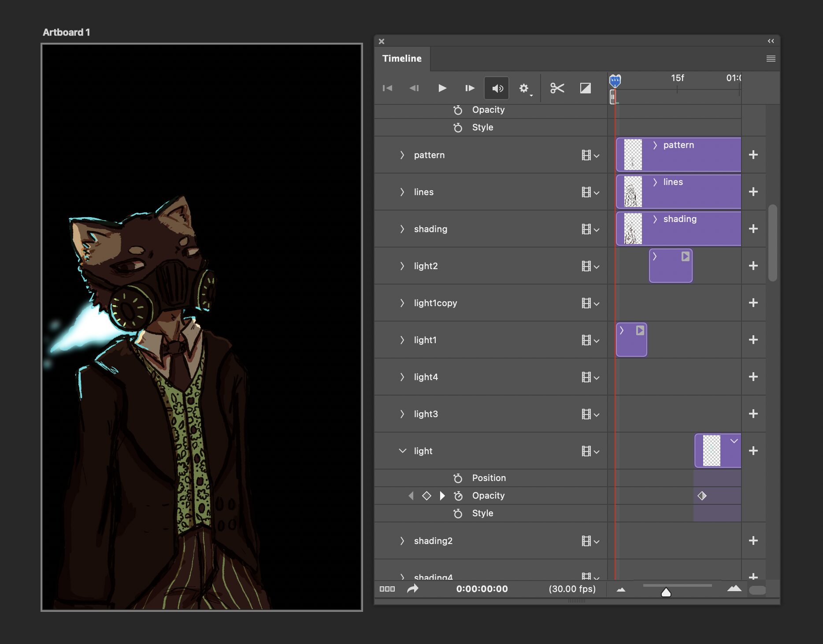
Task: Add media to light1copy track
Action: [753, 303]
